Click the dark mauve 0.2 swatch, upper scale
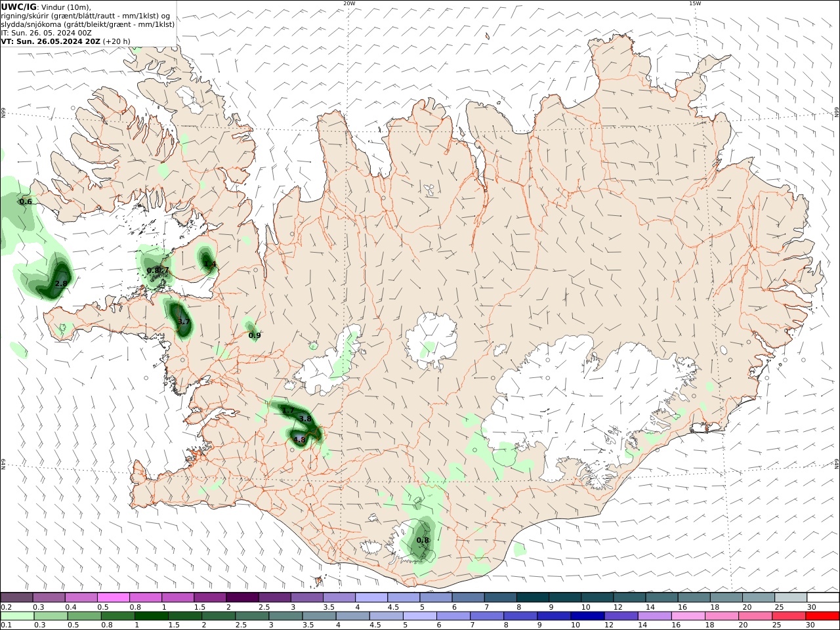 (x=16, y=597)
